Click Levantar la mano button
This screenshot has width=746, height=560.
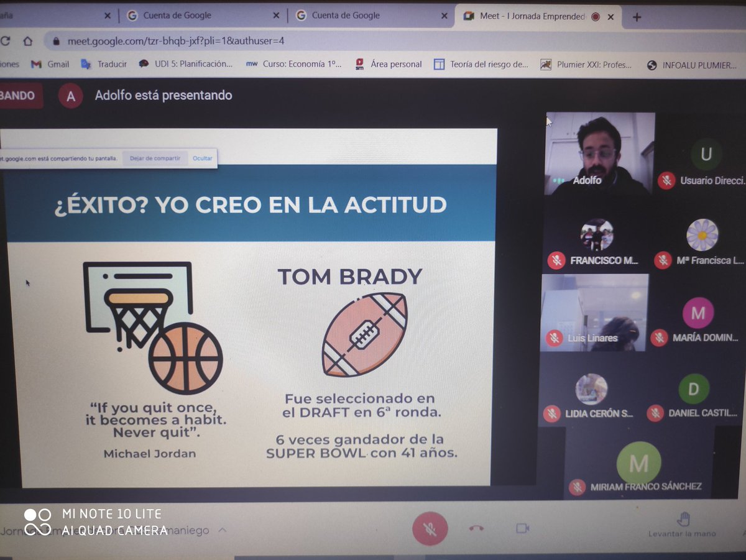pos(683,524)
